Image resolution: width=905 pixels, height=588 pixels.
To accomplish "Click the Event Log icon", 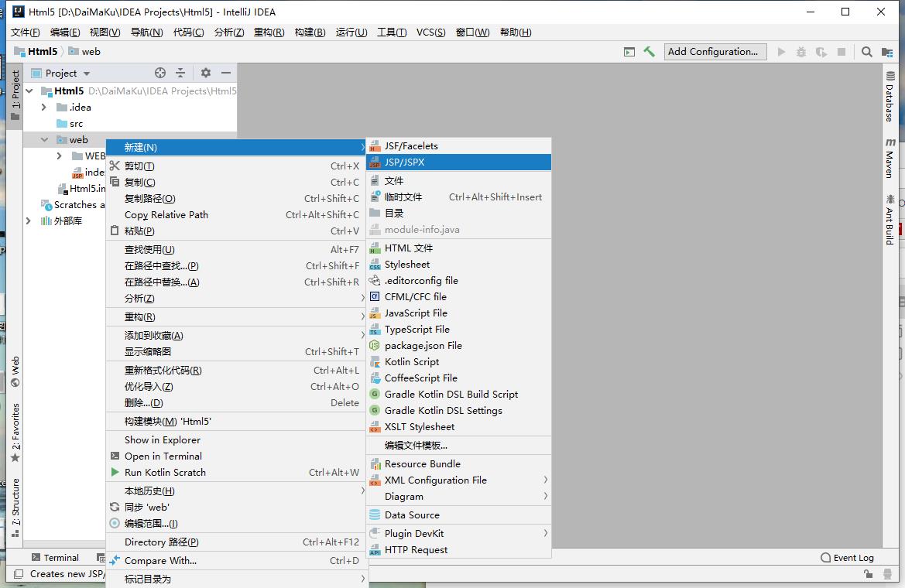I will pos(825,557).
